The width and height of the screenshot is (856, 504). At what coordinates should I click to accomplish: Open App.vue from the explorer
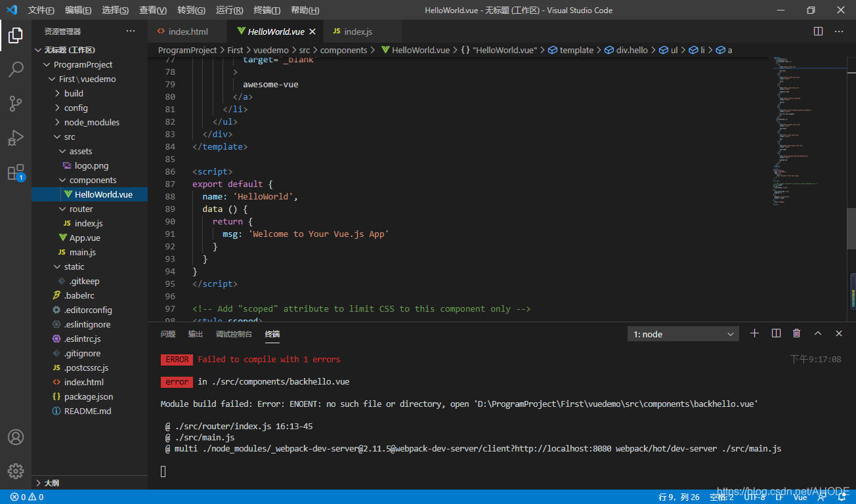89,238
